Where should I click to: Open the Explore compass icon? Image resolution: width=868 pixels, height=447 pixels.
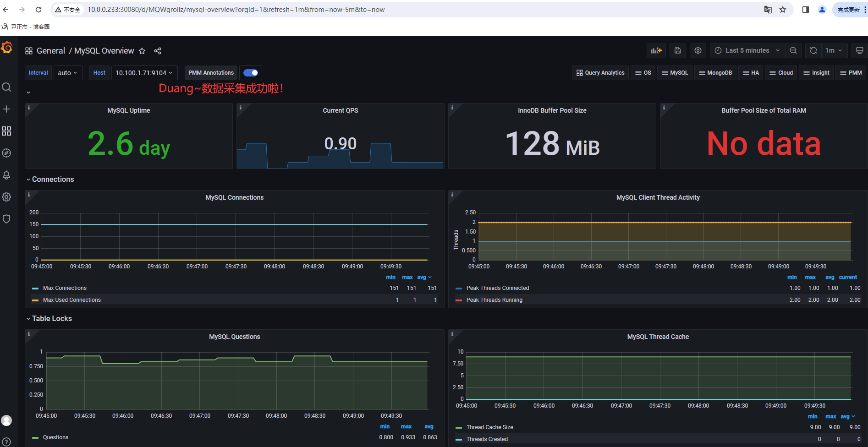[x=6, y=153]
